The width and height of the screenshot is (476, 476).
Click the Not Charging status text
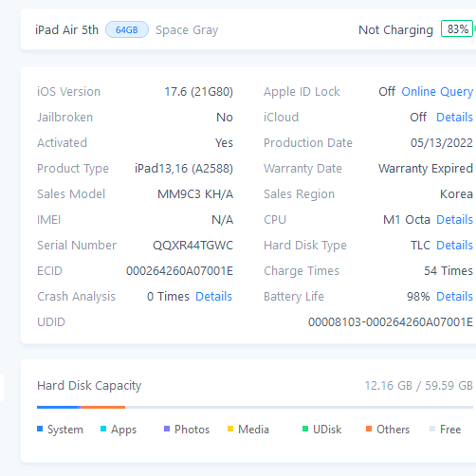coord(395,30)
